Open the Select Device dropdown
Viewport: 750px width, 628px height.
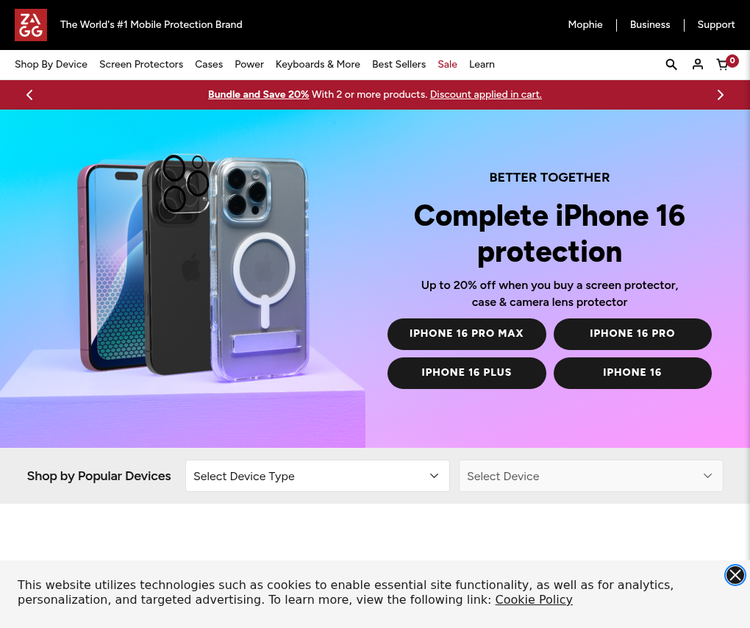pos(590,476)
